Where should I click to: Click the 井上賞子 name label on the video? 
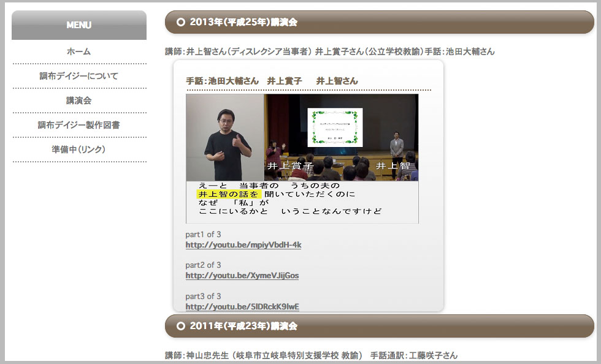point(290,166)
